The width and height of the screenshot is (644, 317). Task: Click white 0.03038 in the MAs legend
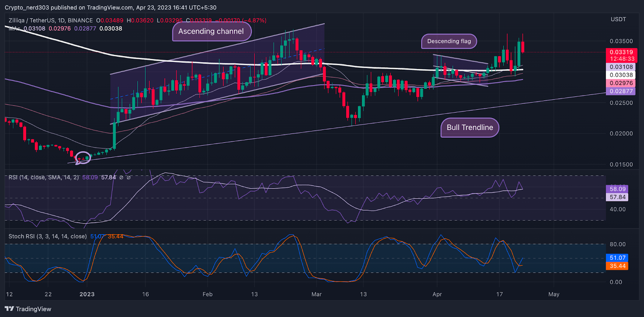tap(111, 29)
